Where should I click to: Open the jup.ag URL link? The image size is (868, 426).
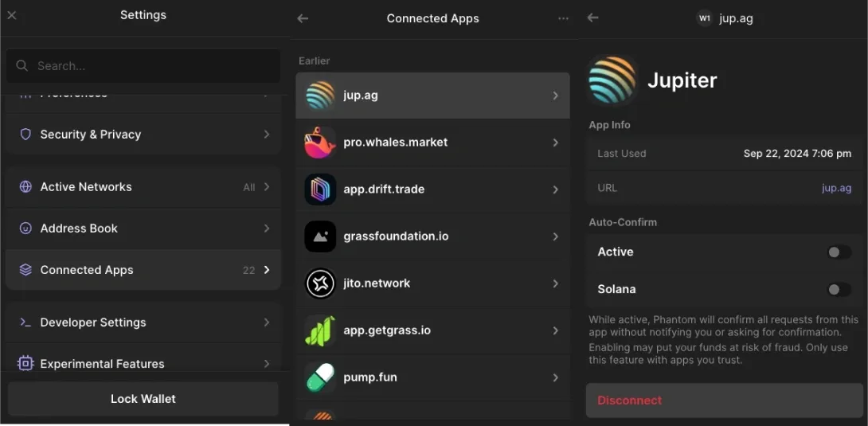tap(836, 188)
